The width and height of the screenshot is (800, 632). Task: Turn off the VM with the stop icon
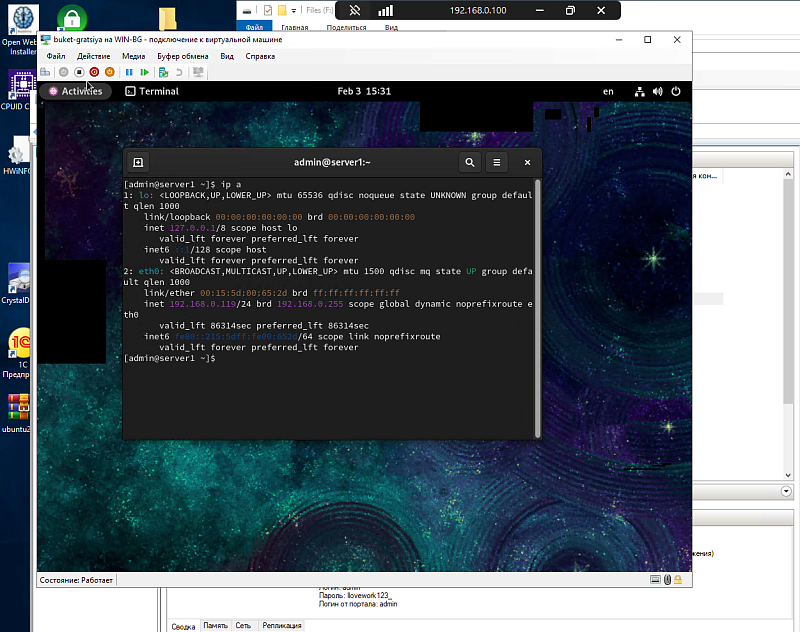79,72
